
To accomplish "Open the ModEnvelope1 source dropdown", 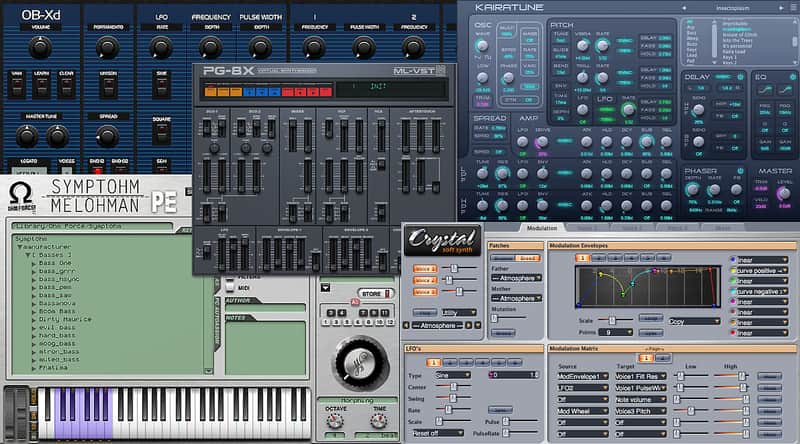I will (583, 376).
